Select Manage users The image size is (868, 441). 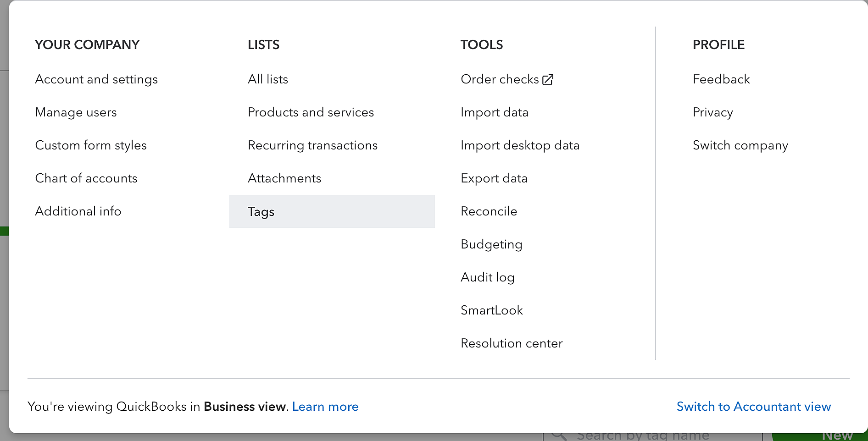76,112
